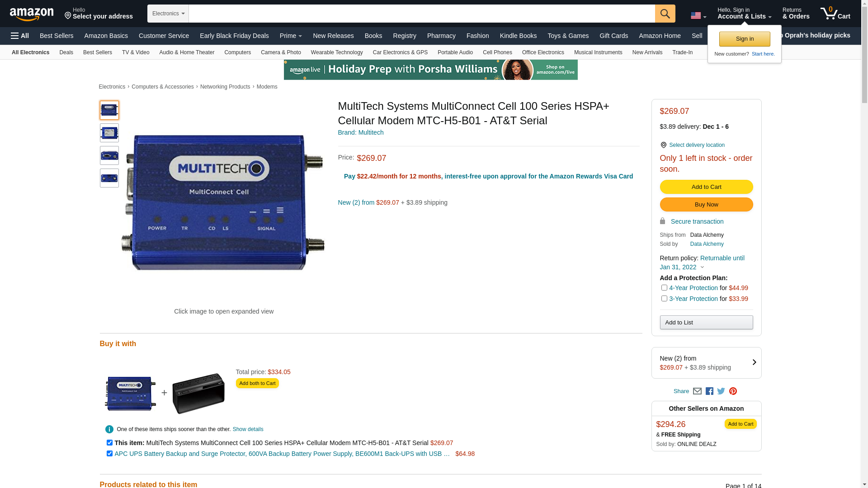Viewport: 868px width, 488px height.
Task: Open the language flag dropdown
Action: click(698, 16)
